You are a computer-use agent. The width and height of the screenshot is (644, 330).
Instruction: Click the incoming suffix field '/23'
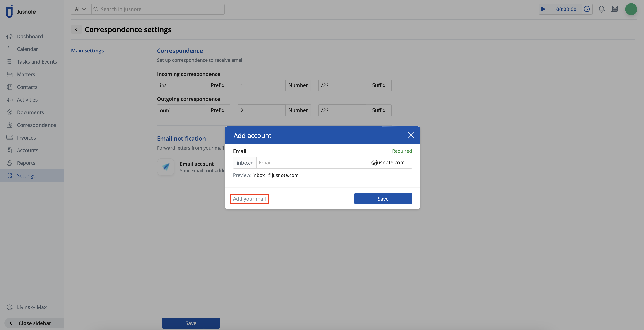coord(342,85)
